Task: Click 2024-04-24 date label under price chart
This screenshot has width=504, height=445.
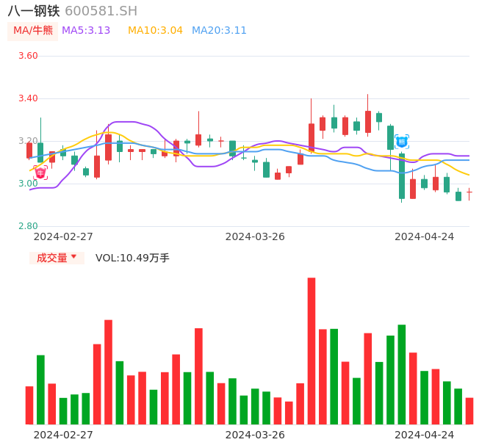Action: [x=425, y=236]
